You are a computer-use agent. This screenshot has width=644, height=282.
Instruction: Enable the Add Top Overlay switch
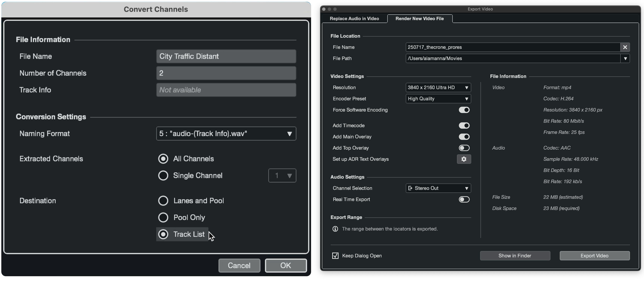[x=464, y=148]
